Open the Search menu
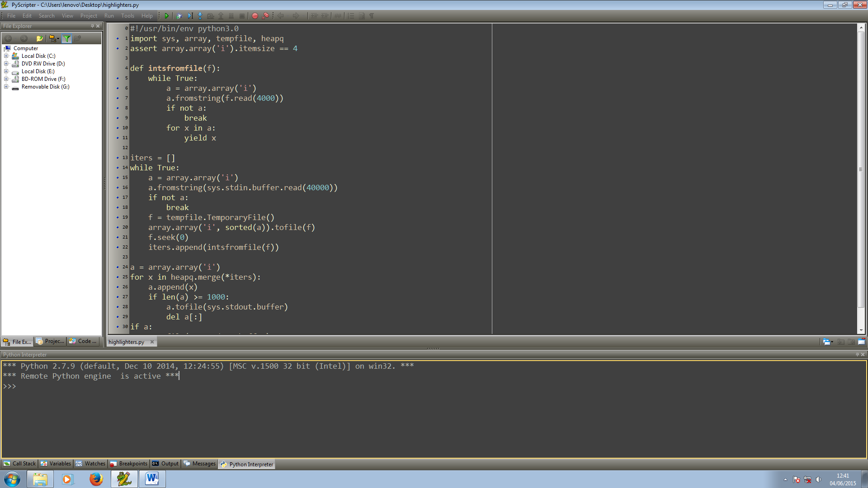 click(x=47, y=16)
